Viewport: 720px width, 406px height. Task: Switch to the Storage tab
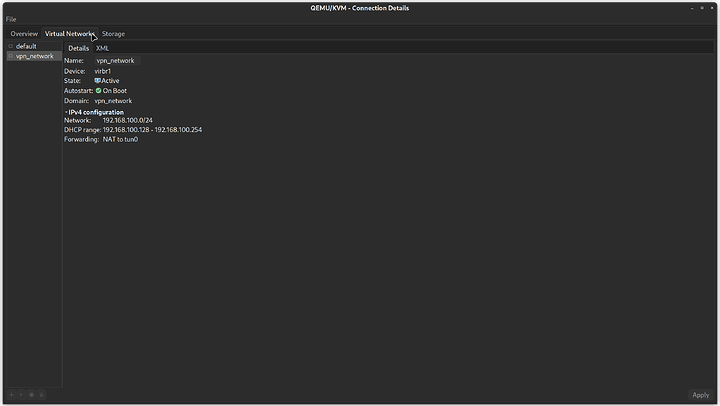pos(113,34)
